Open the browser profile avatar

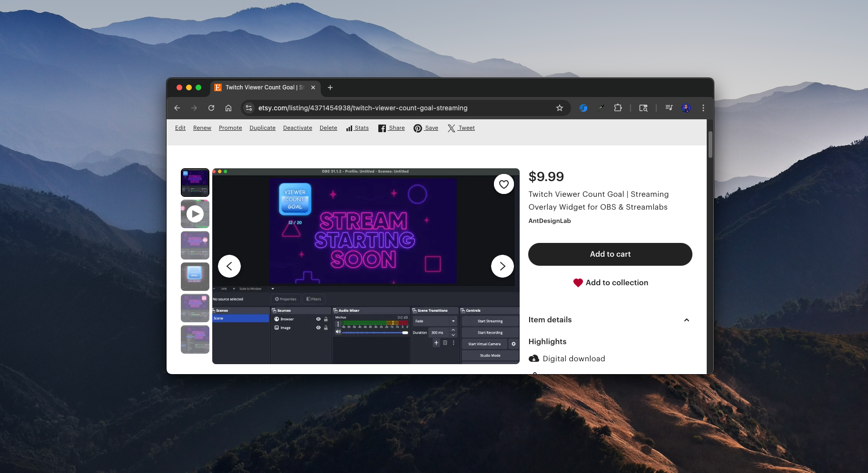(x=686, y=108)
